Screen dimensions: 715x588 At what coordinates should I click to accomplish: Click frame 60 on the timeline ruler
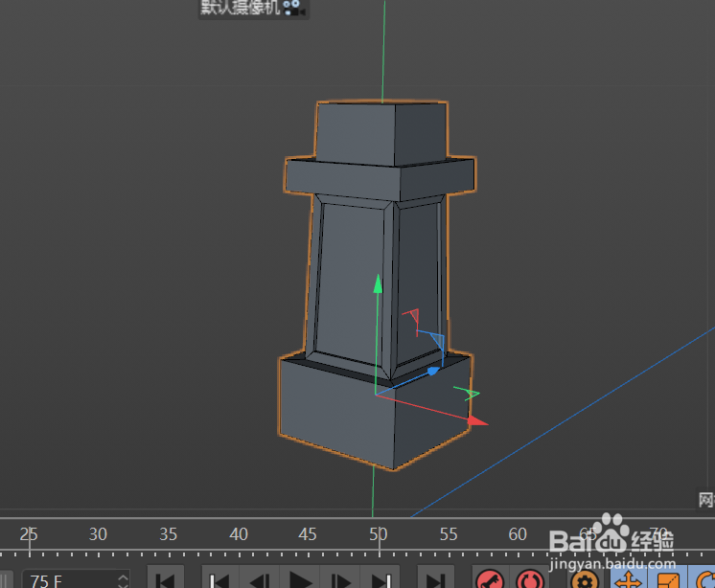[518, 534]
